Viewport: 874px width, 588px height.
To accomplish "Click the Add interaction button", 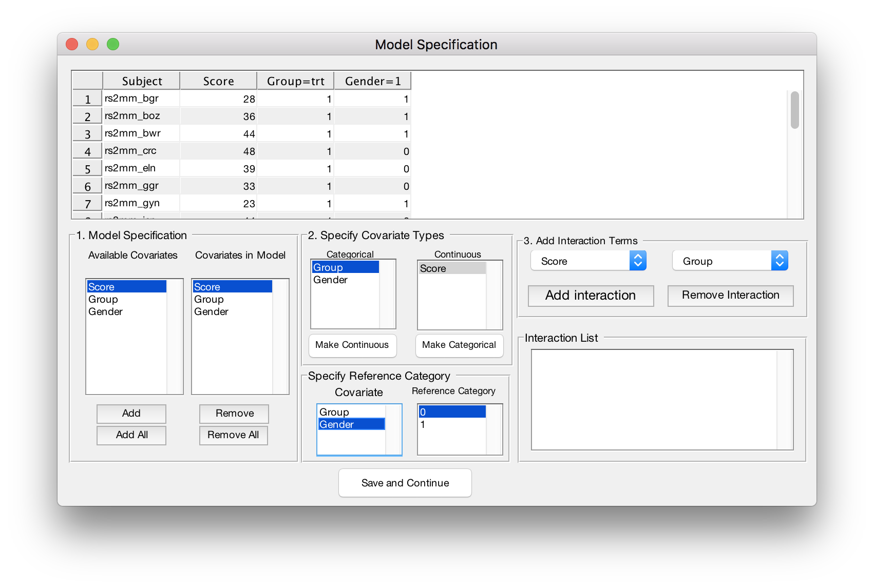I will pos(591,296).
